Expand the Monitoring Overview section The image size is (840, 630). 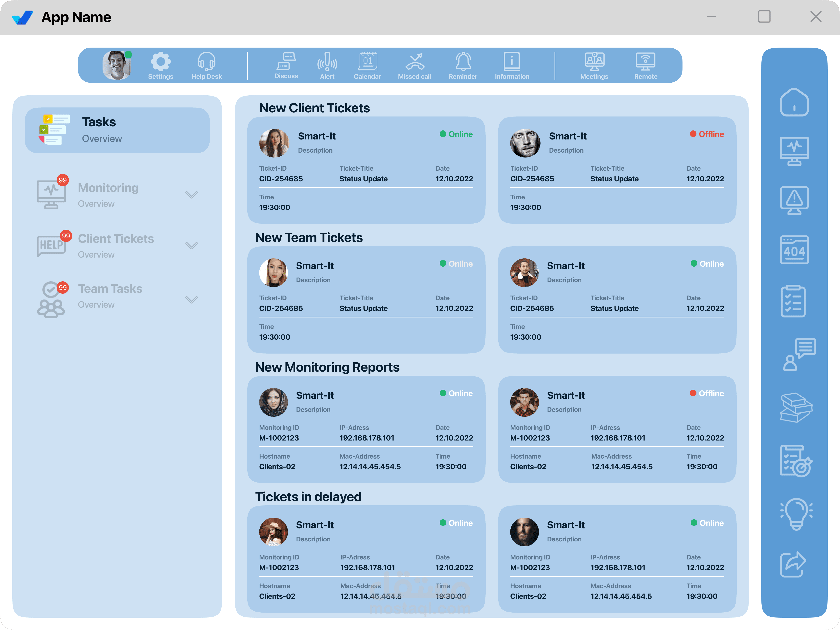[191, 195]
